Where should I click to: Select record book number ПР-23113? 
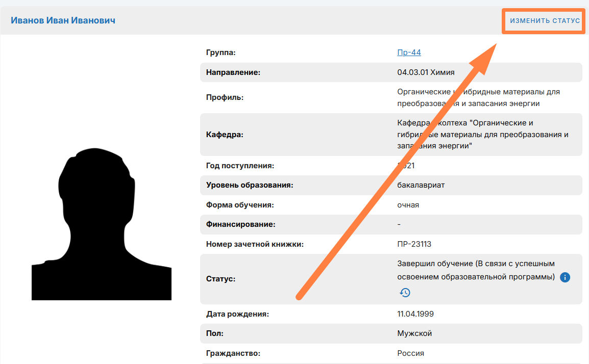414,244
